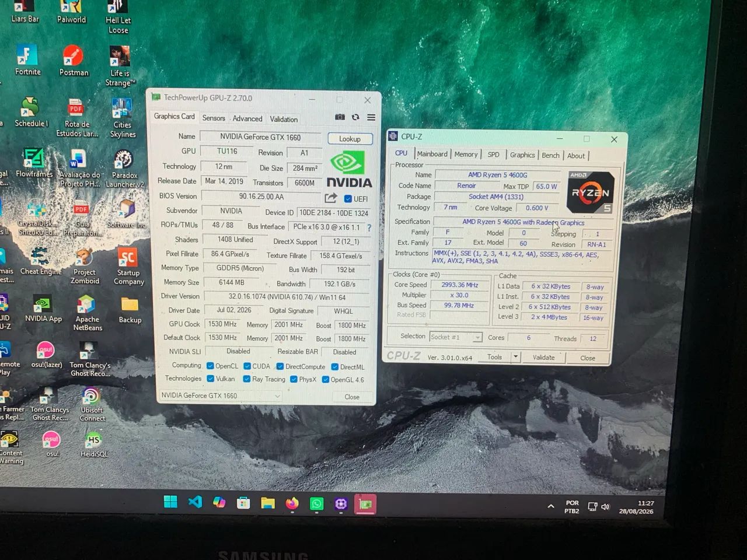Open the Schedule I desktop shortcut
The height and width of the screenshot is (560, 747).
tap(30, 112)
